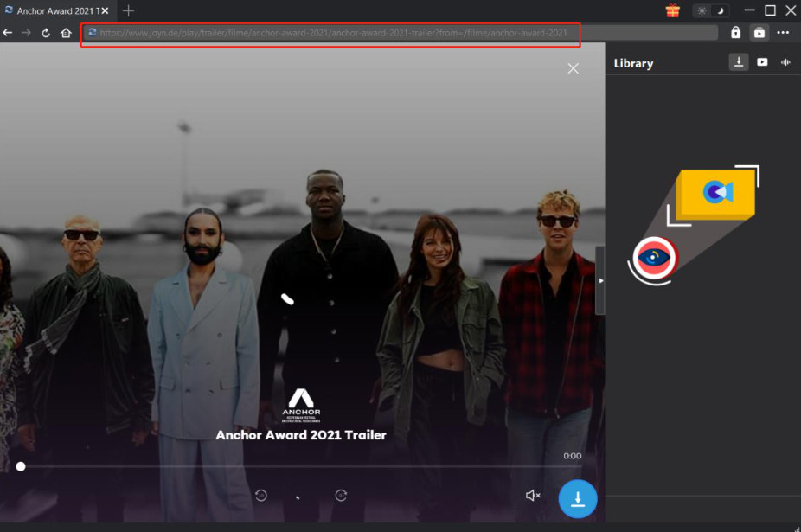The image size is (801, 532).
Task: Click the blue download button
Action: coord(578,499)
